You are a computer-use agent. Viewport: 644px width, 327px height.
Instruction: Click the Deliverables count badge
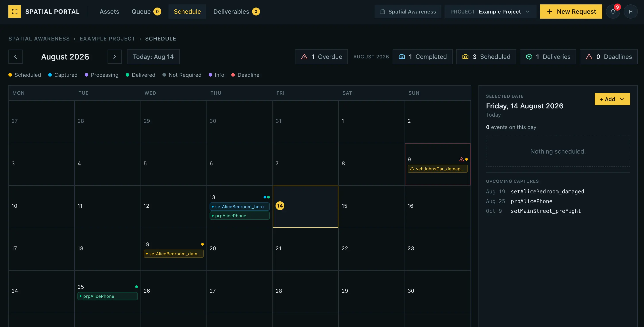click(256, 12)
